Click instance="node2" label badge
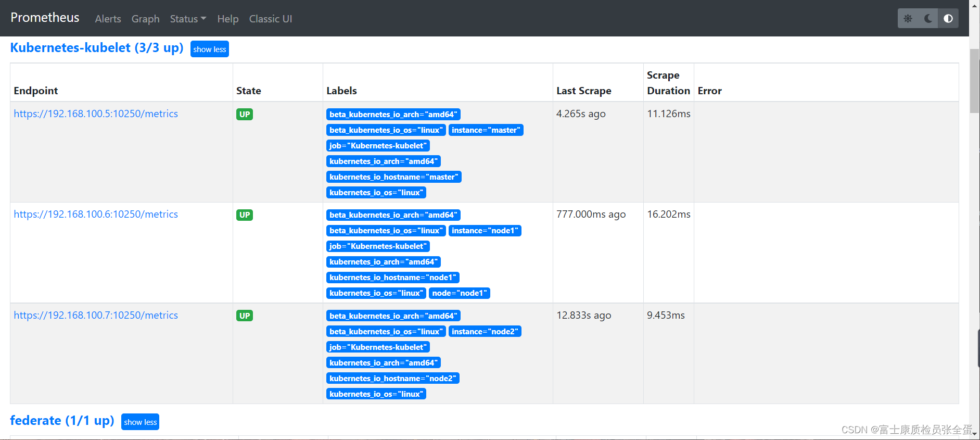The width and height of the screenshot is (980, 440). point(485,332)
